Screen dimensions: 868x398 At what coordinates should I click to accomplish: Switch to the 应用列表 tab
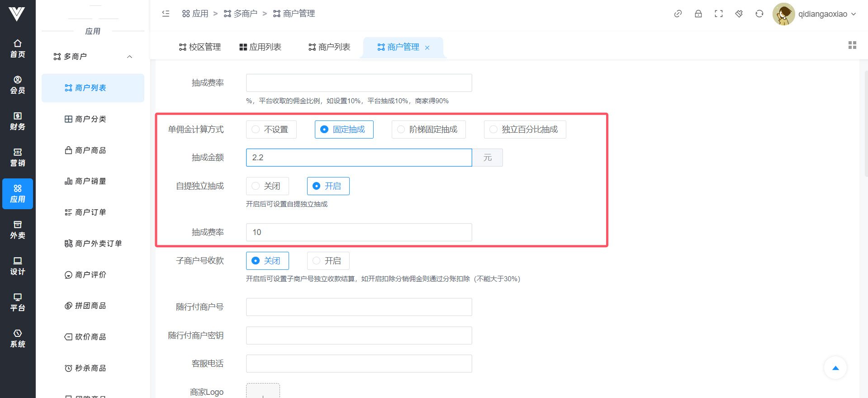pyautogui.click(x=261, y=47)
